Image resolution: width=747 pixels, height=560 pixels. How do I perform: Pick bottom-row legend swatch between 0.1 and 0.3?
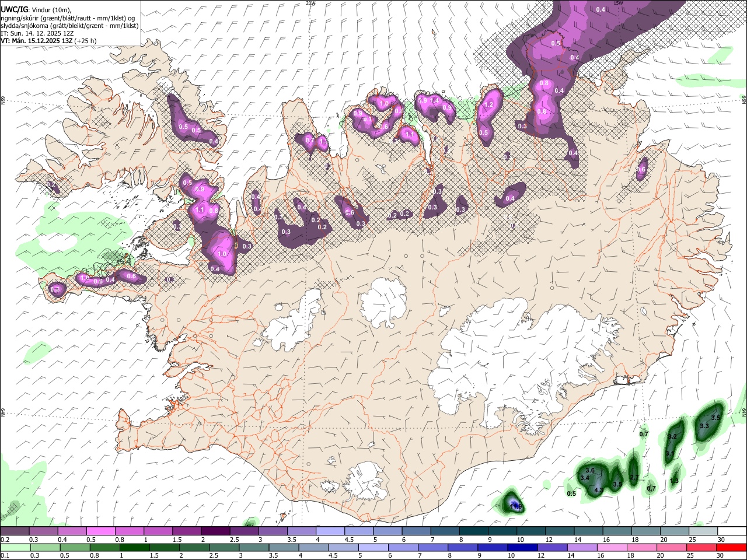click(x=15, y=548)
